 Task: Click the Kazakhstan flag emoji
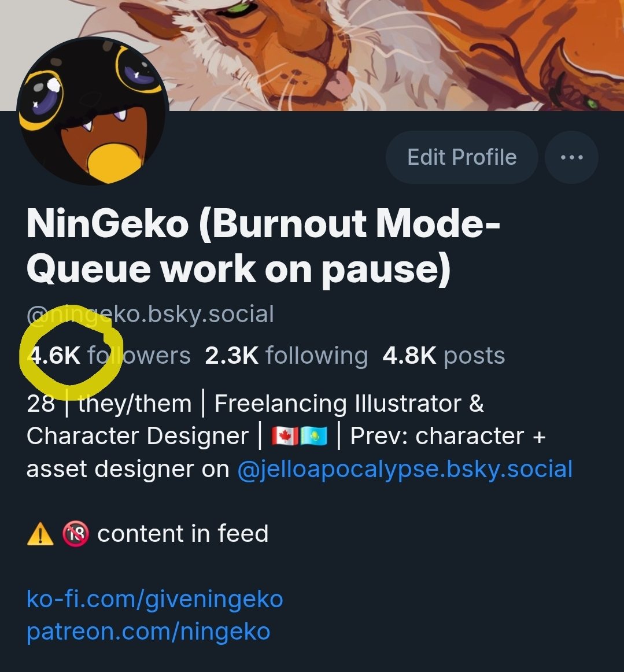[313, 437]
